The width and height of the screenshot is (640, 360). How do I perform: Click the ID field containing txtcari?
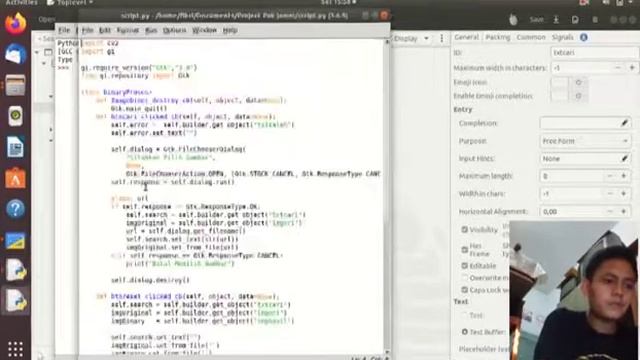coord(594,53)
